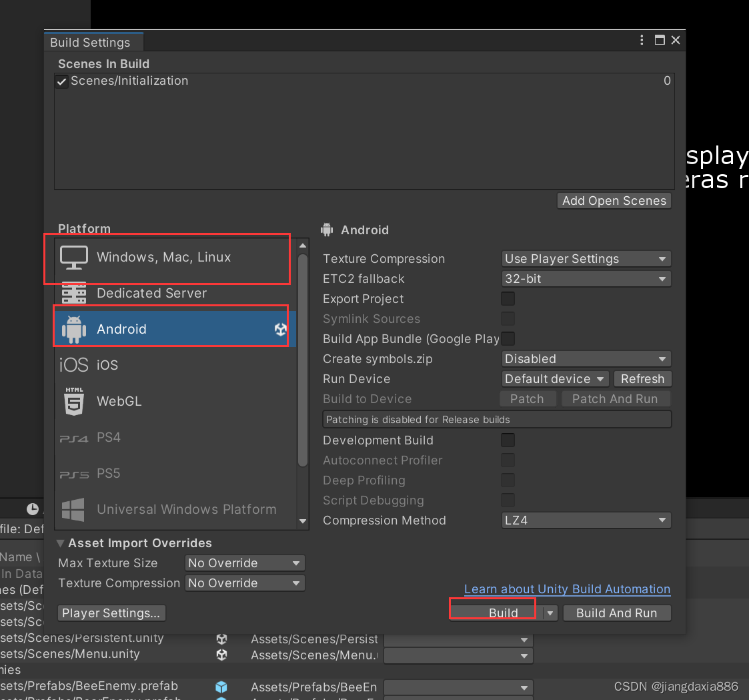Image resolution: width=749 pixels, height=700 pixels.
Task: Open the Build button's dropdown arrow
Action: pyautogui.click(x=550, y=613)
